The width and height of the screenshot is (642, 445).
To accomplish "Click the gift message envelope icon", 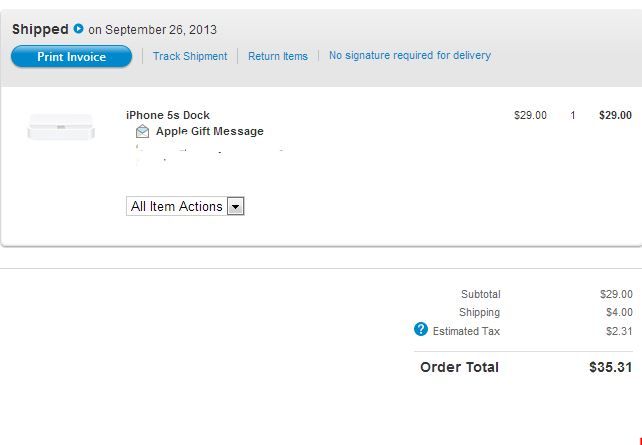I will point(142,131).
